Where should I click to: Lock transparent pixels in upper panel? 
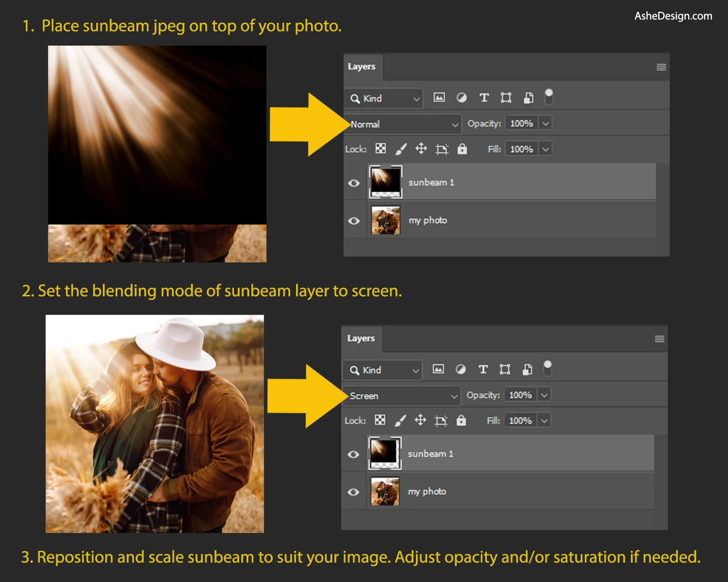(x=381, y=148)
